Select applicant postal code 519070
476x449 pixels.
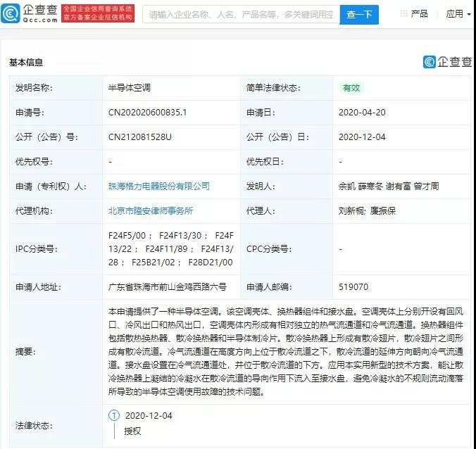pyautogui.click(x=353, y=286)
